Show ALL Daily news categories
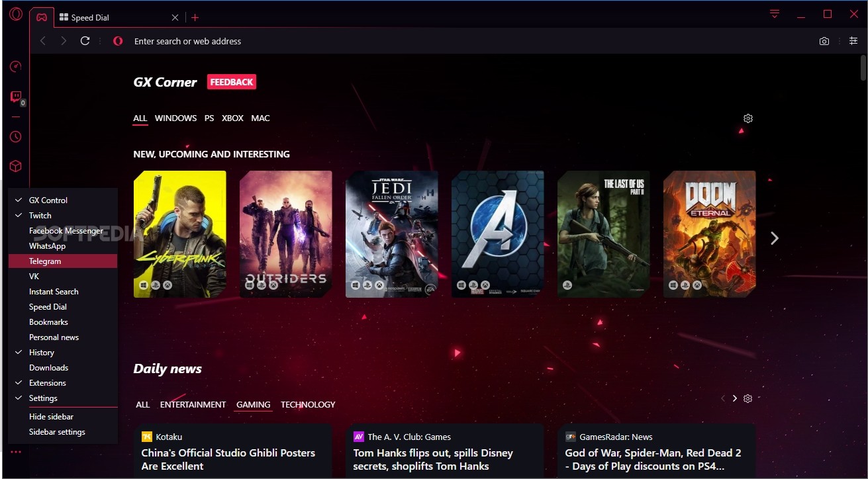The image size is (868, 479). pyautogui.click(x=142, y=404)
